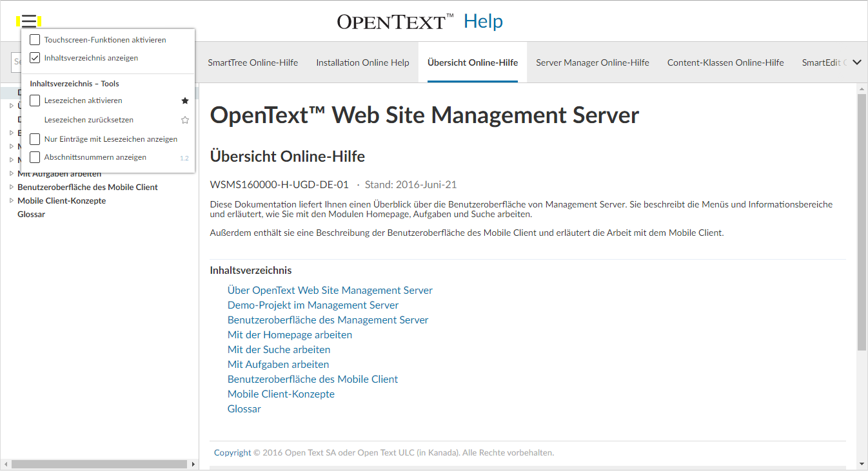Click the Übersicht Online-Hilfe heading

288,157
